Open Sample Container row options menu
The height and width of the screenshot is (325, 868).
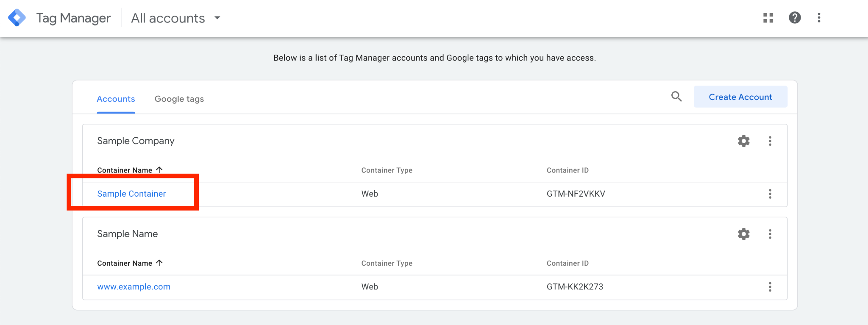(x=770, y=194)
